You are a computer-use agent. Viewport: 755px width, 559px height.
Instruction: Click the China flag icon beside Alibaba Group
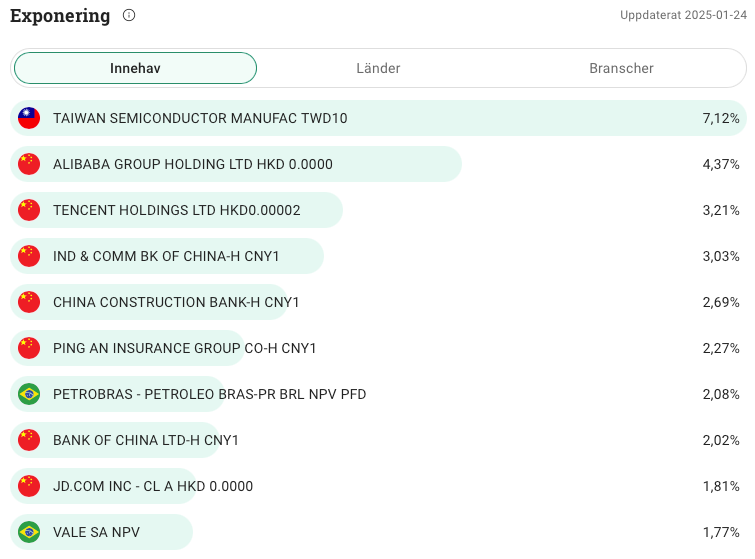29,164
